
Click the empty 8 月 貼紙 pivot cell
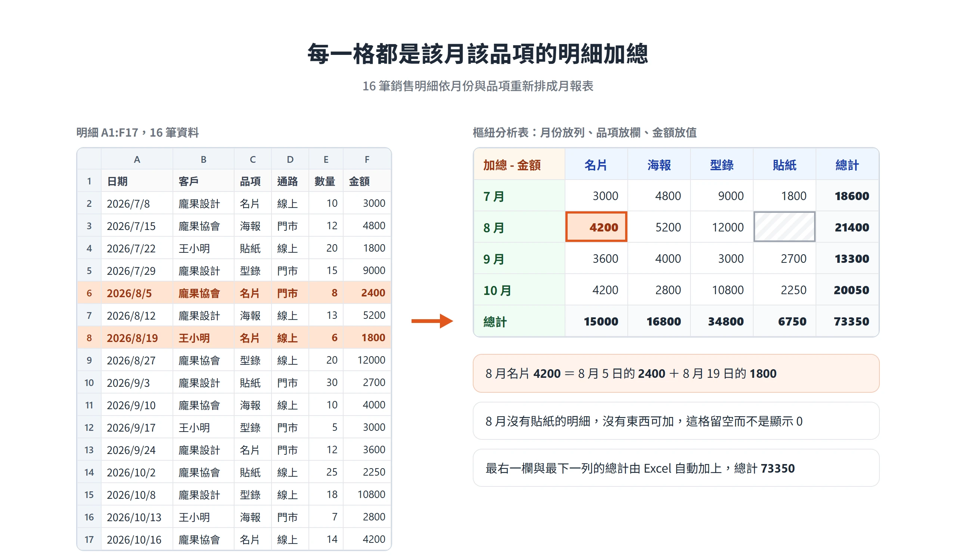pyautogui.click(x=784, y=227)
